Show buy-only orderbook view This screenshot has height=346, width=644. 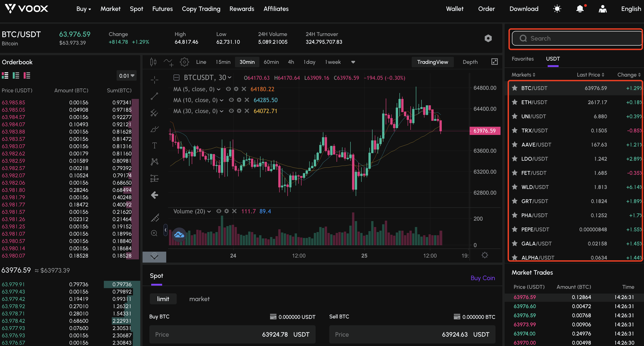(16, 75)
